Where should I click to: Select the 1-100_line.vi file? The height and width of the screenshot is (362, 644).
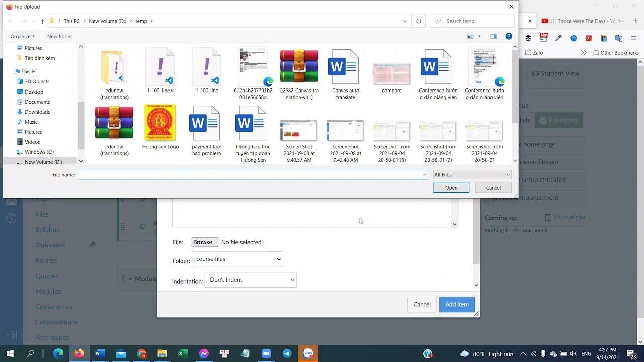[160, 71]
